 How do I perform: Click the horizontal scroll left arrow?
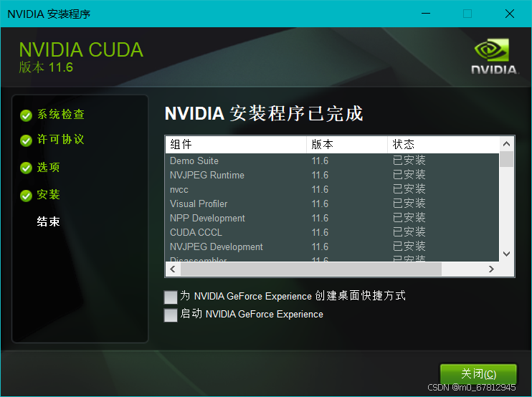[x=173, y=269]
